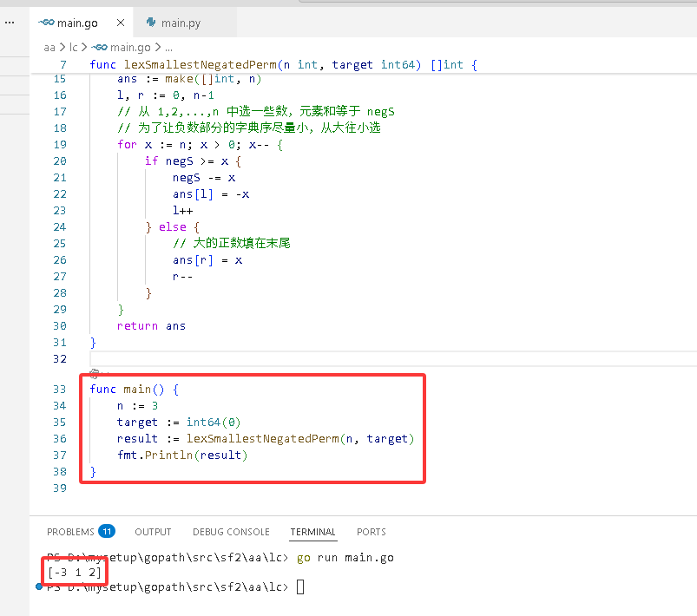Click 'l, r := 0, n-1' on line 16
Image resolution: width=697 pixels, height=616 pixels.
coord(166,95)
